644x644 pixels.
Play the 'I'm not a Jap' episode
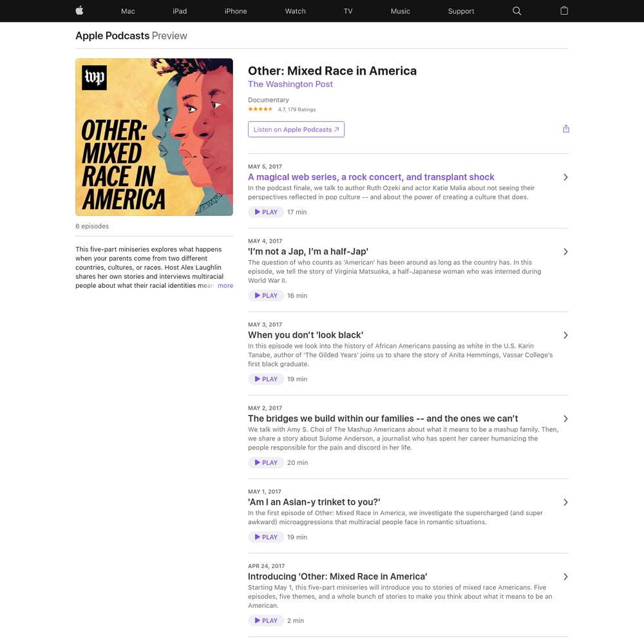266,296
